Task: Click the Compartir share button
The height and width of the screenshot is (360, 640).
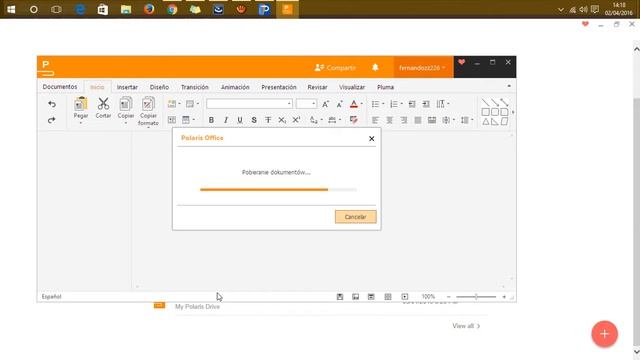Action: tap(335, 67)
